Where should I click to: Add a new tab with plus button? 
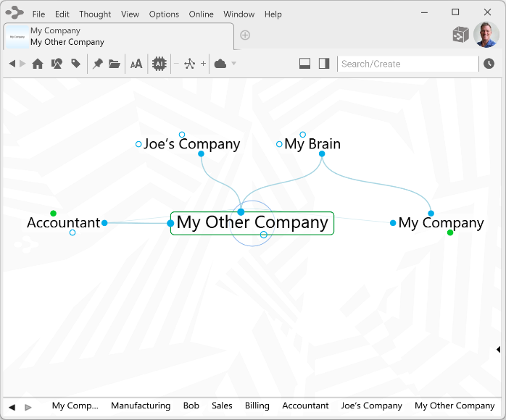tap(245, 35)
